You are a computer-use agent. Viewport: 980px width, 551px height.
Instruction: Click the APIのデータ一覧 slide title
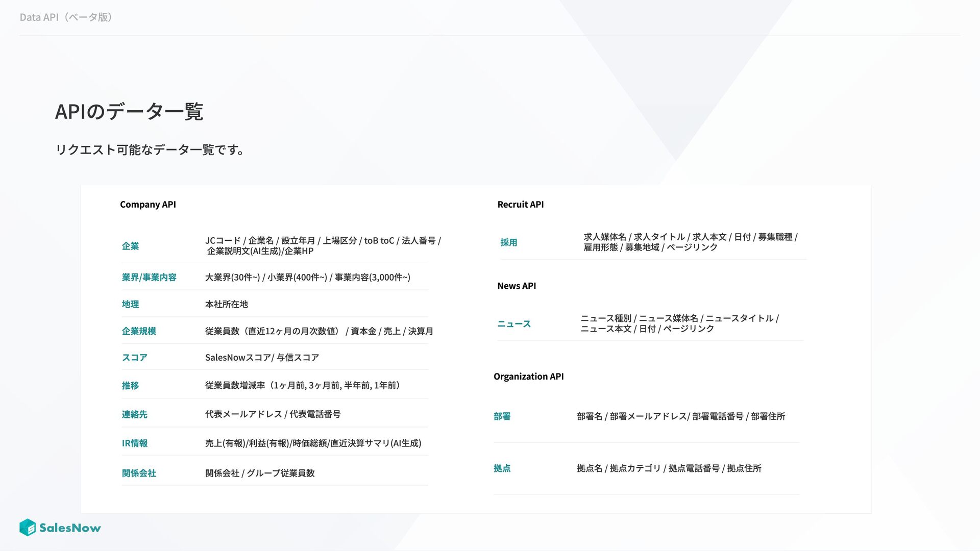pos(129,111)
